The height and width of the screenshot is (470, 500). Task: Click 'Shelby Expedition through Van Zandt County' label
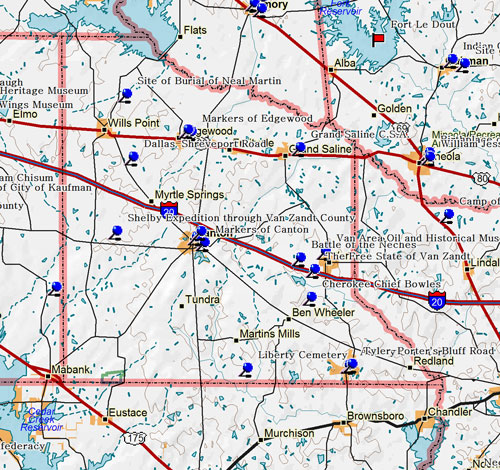pyautogui.click(x=242, y=218)
